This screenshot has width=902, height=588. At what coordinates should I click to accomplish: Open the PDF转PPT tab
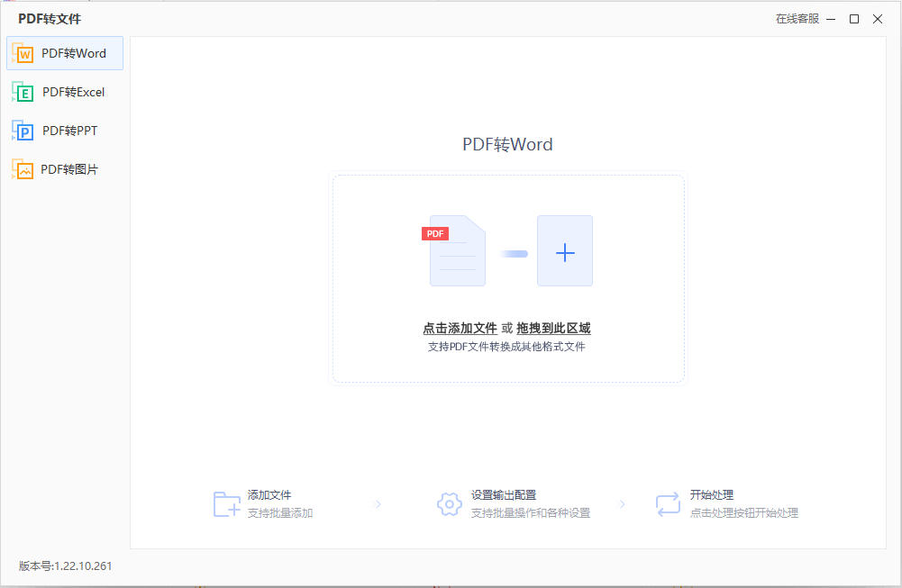point(65,131)
